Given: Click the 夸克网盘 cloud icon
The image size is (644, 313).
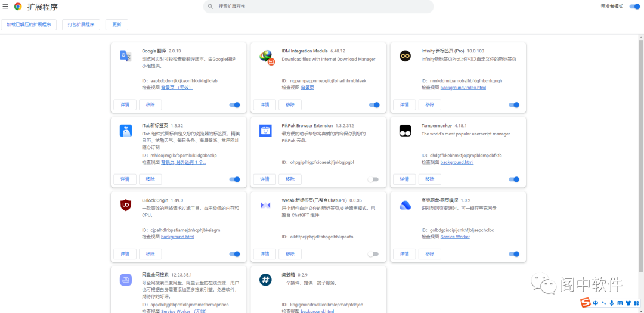Looking at the screenshot, I should point(405,205).
